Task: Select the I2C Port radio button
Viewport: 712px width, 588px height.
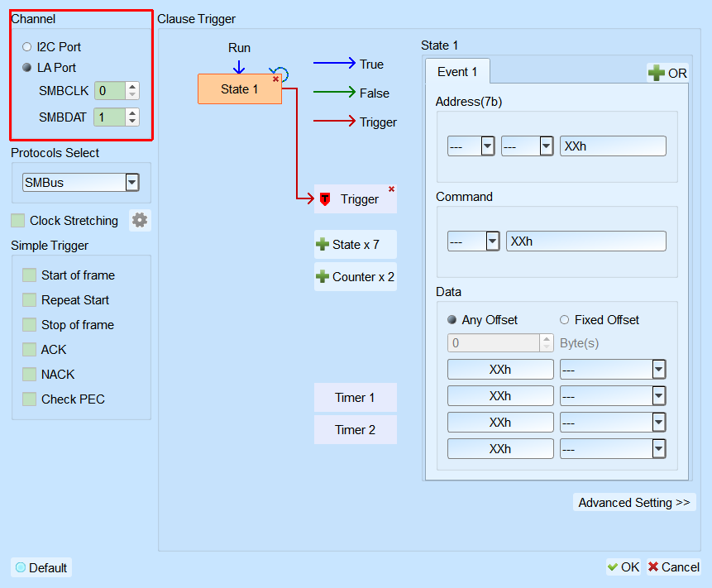Action: 26,47
